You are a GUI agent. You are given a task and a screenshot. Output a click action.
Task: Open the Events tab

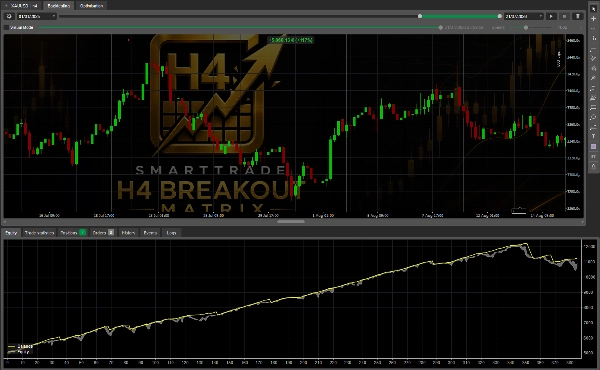coord(150,233)
